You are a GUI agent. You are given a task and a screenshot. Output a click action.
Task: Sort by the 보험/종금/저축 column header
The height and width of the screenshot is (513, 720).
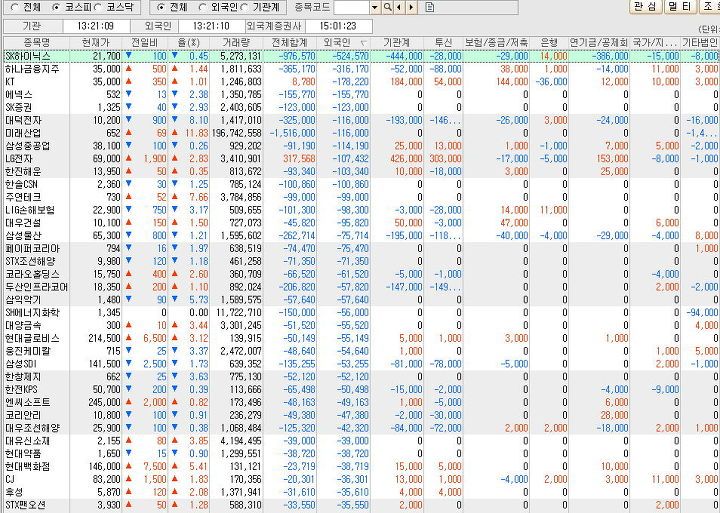(496, 43)
